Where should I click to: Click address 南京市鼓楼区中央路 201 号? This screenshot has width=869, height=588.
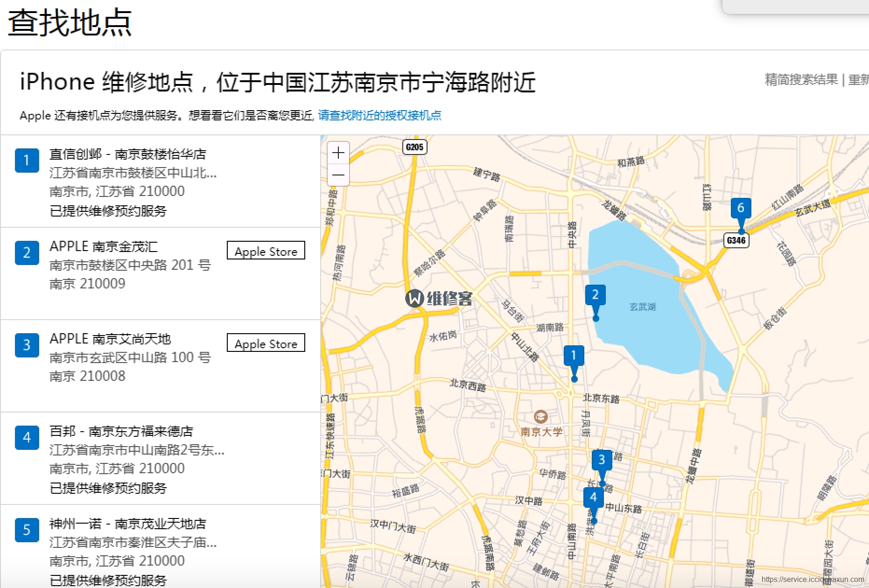(130, 265)
